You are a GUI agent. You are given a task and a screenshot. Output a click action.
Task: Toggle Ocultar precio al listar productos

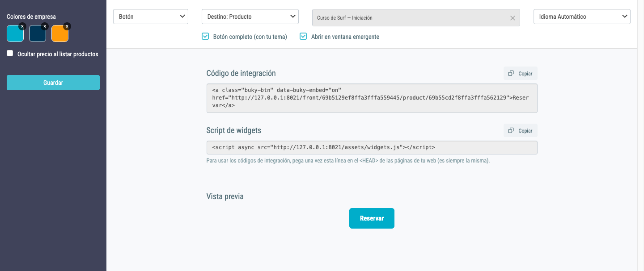pos(10,54)
